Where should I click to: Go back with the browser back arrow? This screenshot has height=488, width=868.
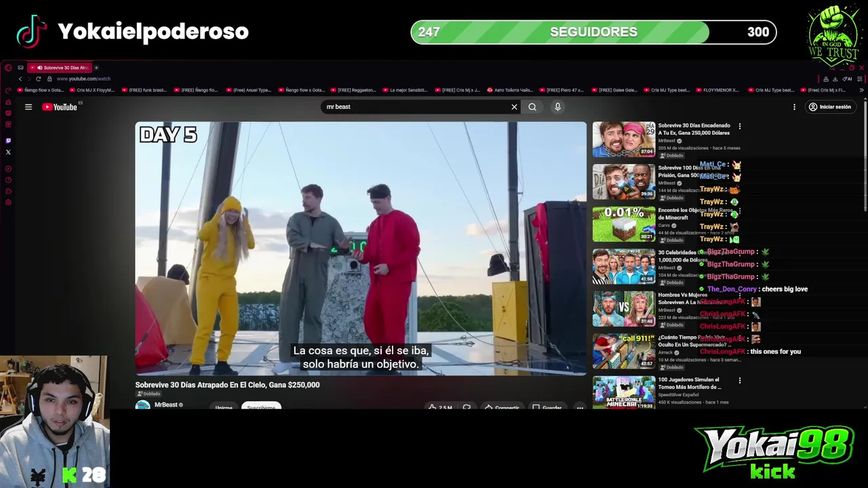pyautogui.click(x=20, y=79)
